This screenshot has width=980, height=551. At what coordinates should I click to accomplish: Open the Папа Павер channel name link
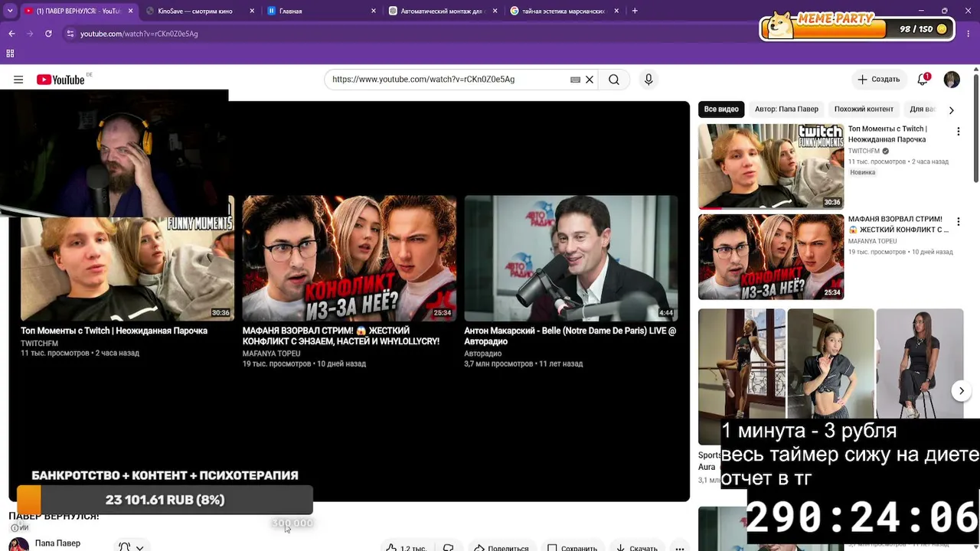tap(57, 543)
